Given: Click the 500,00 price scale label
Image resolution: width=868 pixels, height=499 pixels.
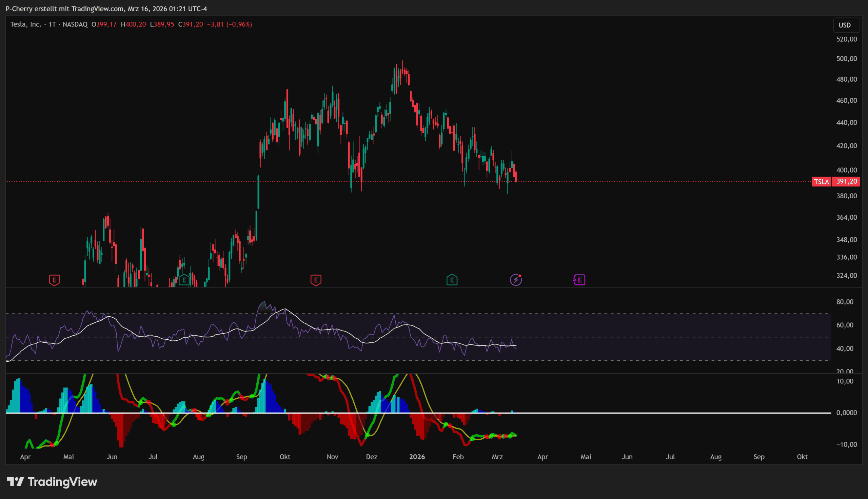Looking at the screenshot, I should 846,59.
